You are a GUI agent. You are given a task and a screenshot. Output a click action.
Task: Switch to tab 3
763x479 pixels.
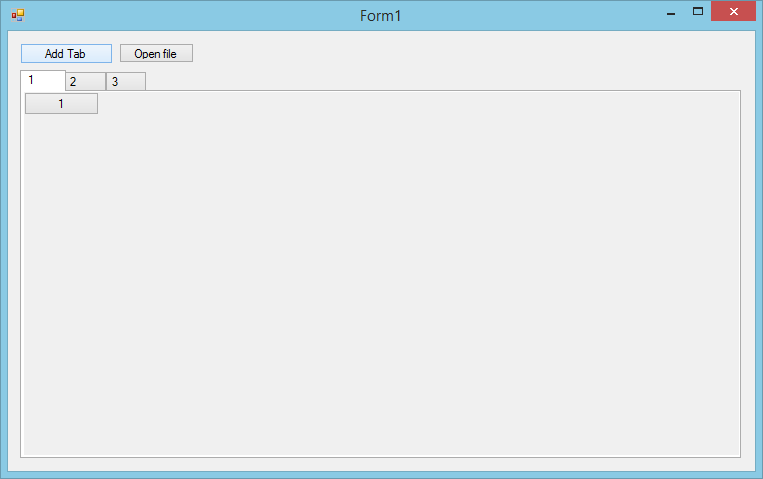(126, 82)
